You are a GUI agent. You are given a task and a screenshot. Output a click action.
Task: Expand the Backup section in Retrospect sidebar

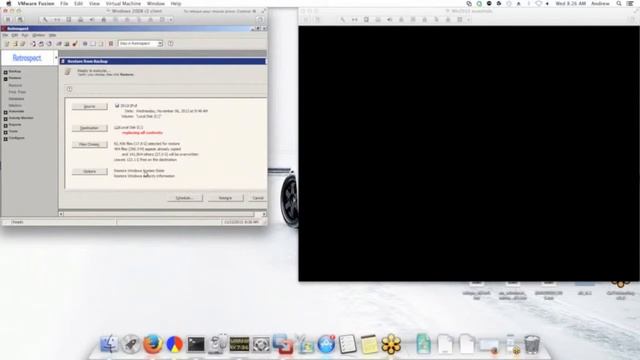tap(6, 72)
